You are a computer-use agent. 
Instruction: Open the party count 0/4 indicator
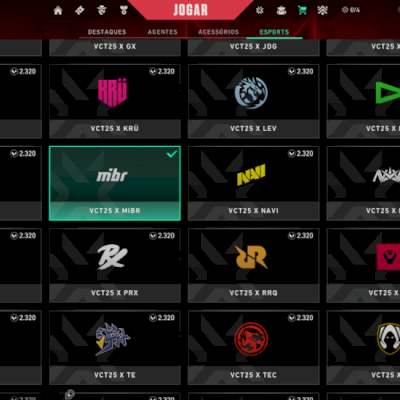(x=351, y=10)
